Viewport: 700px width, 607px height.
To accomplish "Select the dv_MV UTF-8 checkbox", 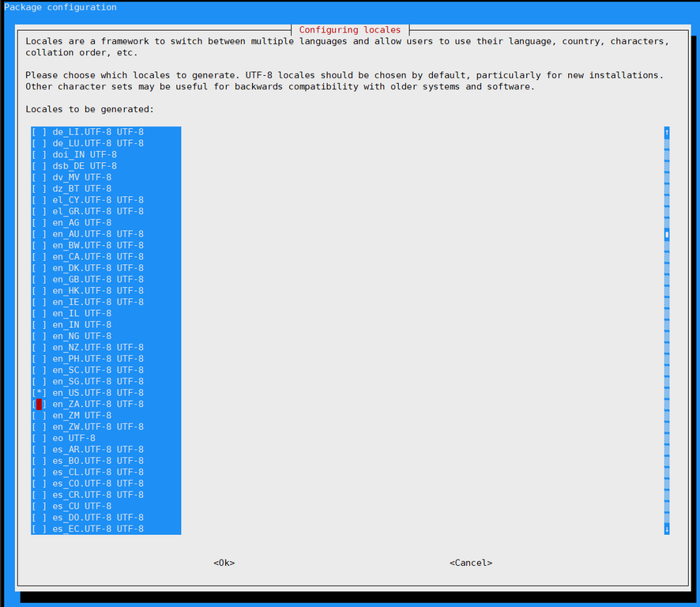I will click(x=39, y=177).
